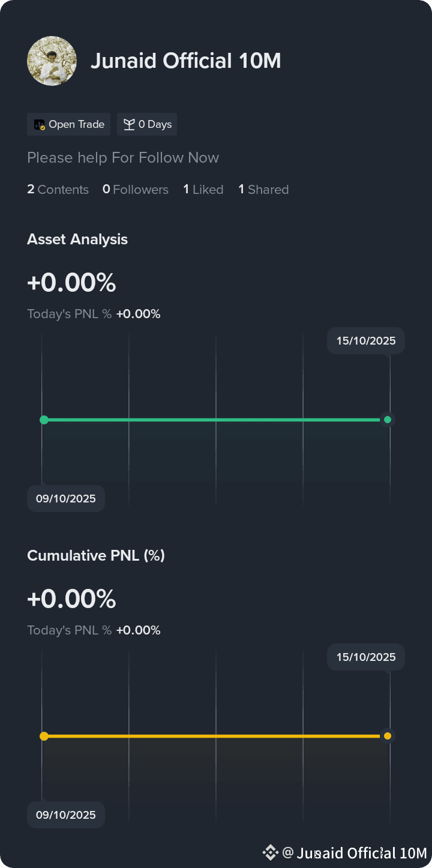This screenshot has height=868, width=432.
Task: Click the 0 Days tag
Action: tap(147, 124)
